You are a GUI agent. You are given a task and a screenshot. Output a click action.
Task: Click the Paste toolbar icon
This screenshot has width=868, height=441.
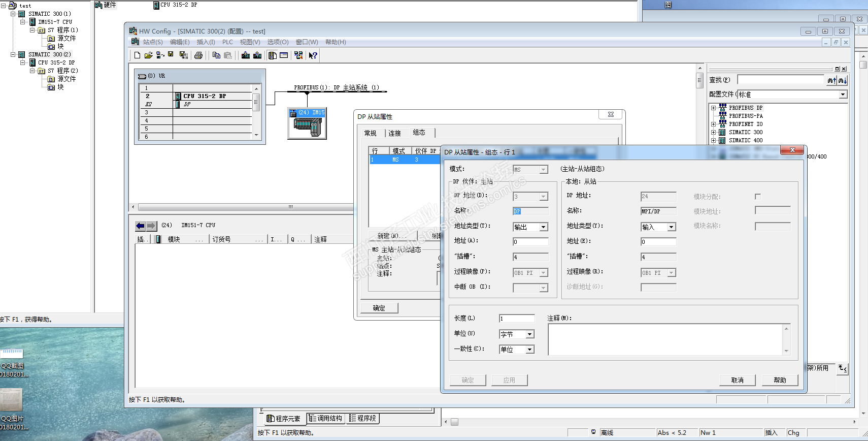point(228,55)
